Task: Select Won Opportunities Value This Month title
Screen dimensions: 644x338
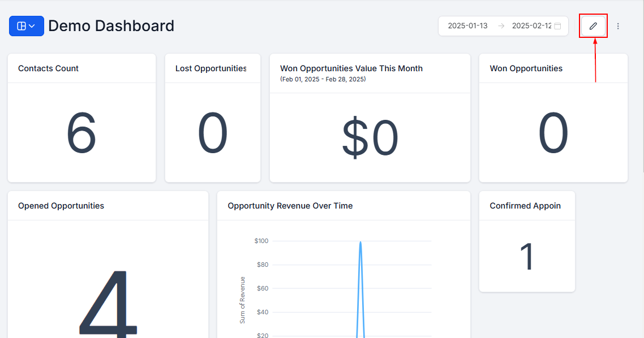Action: (x=351, y=68)
